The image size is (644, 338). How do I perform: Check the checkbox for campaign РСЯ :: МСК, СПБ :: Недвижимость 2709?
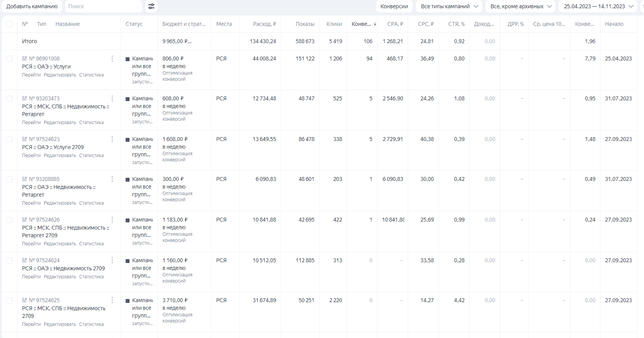[9, 300]
